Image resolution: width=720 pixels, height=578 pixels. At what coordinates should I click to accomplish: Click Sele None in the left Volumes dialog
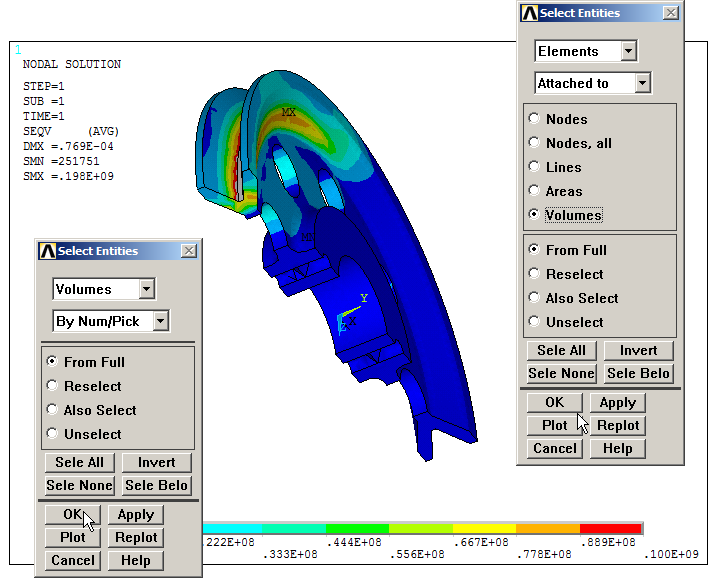click(79, 485)
